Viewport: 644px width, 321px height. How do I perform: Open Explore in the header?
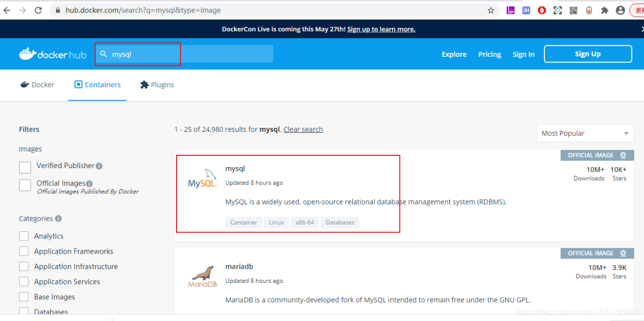454,54
